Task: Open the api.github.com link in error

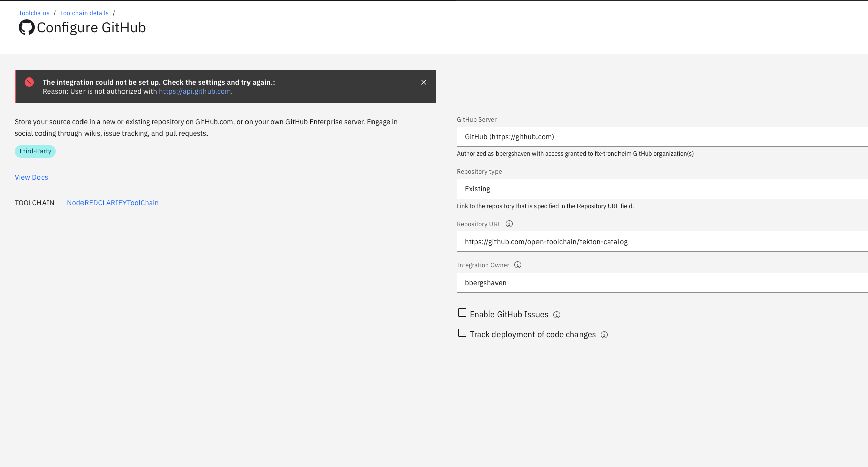Action: (x=195, y=91)
